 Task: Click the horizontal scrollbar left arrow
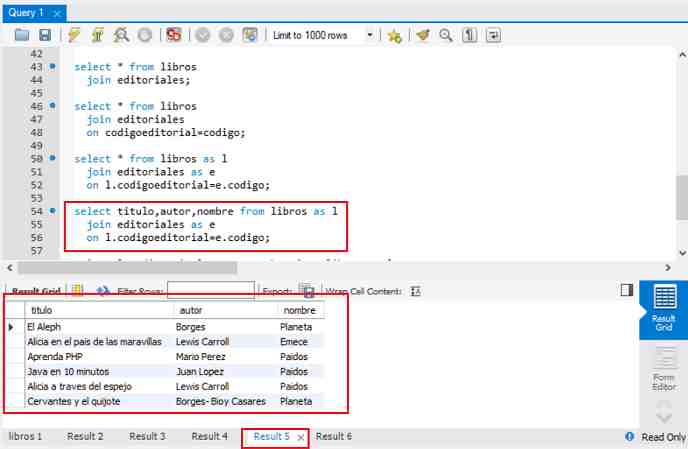click(x=10, y=267)
